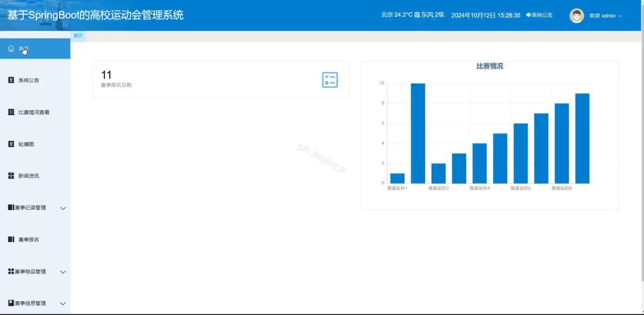
Task: Click the 北京 24.2°C weather text
Action: click(x=413, y=15)
